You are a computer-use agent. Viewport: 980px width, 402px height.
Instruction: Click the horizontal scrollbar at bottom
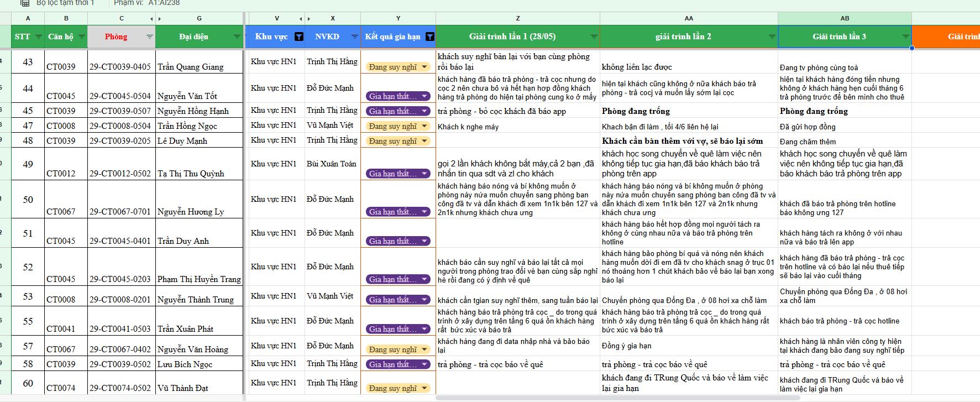point(608,398)
